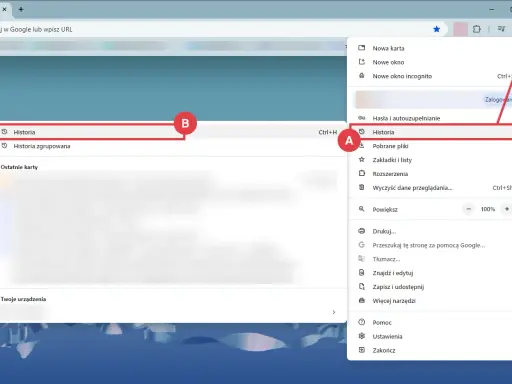Screen dimensions: 512x384
Task: Increase zoom with the plus button
Action: point(507,209)
